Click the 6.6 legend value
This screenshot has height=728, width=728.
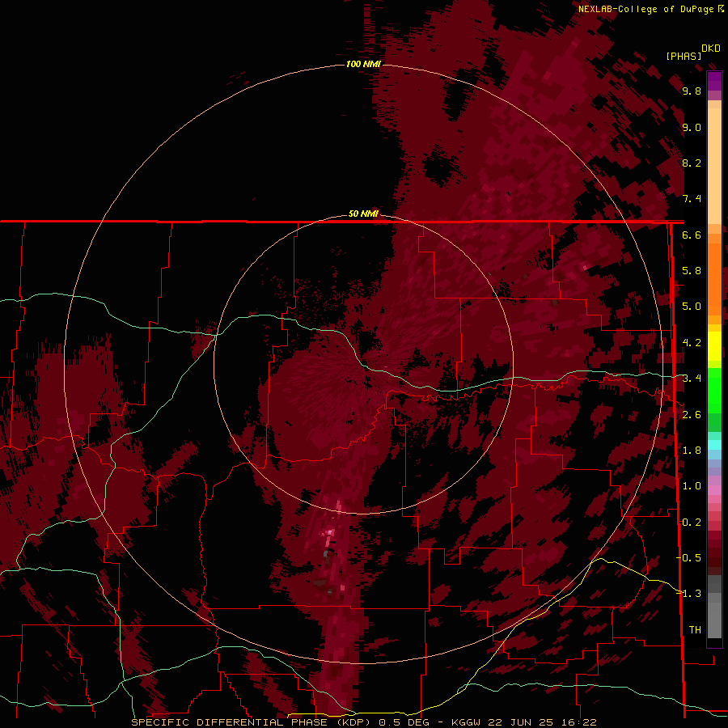coord(692,235)
